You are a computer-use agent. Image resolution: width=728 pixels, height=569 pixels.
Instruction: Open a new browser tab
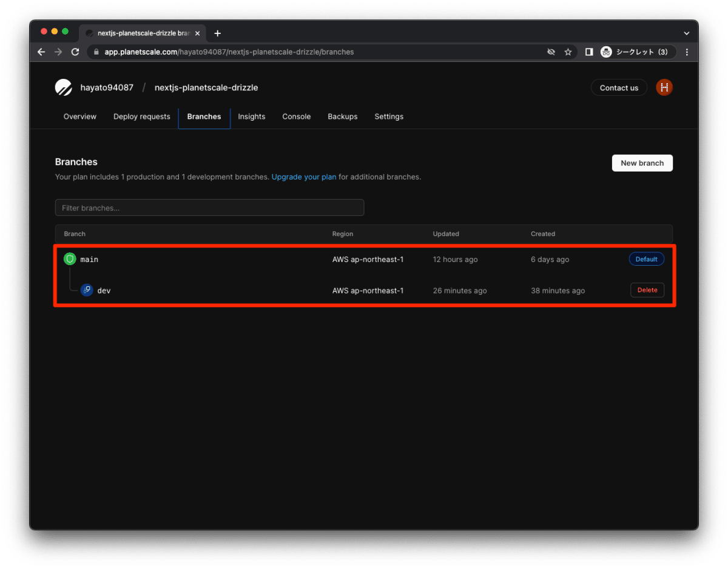pos(218,33)
